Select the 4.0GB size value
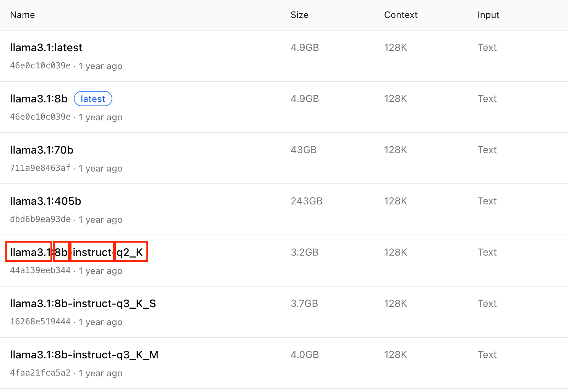Screen dimensions: 568x392 [305, 355]
